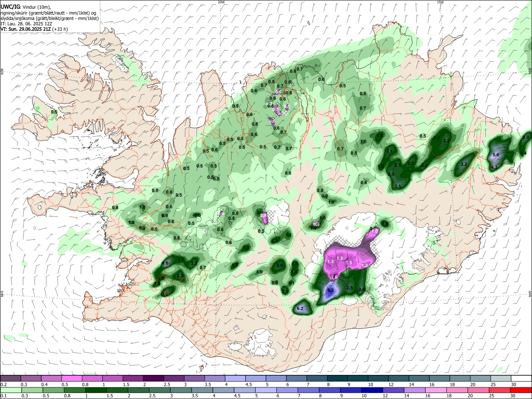532x399 pixels.
Task: Click the 20W longitude label
Action: point(221,2)
